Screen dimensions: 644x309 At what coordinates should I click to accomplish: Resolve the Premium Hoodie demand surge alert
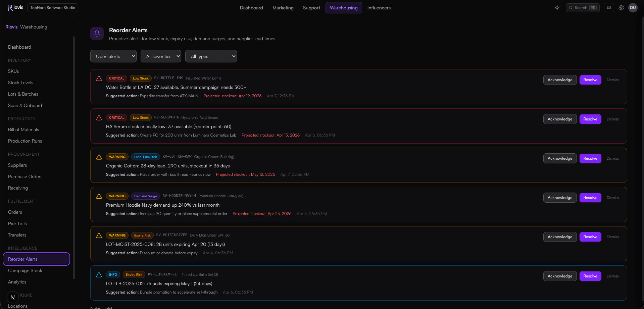tap(590, 198)
